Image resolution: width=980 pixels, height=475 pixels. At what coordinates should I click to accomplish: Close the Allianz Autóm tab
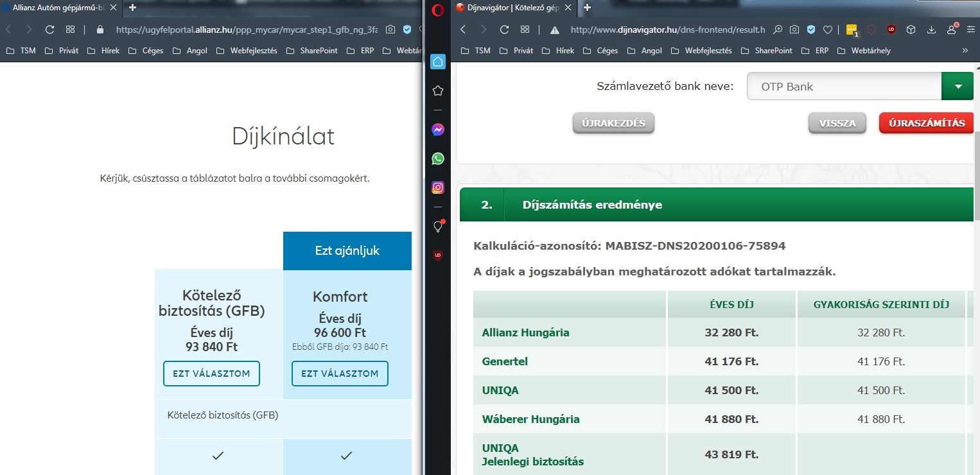pyautogui.click(x=112, y=8)
